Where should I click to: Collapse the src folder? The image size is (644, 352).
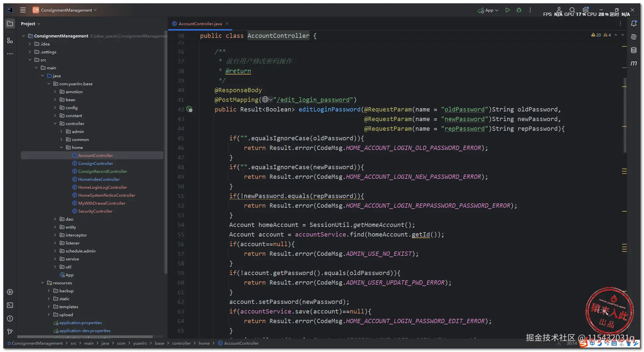[x=30, y=60]
